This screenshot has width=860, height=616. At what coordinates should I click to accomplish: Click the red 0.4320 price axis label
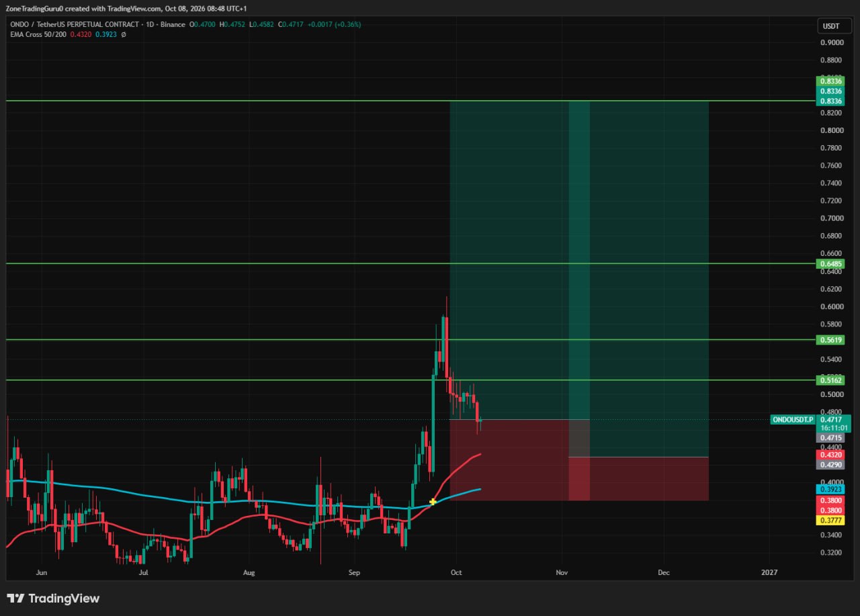click(x=830, y=455)
